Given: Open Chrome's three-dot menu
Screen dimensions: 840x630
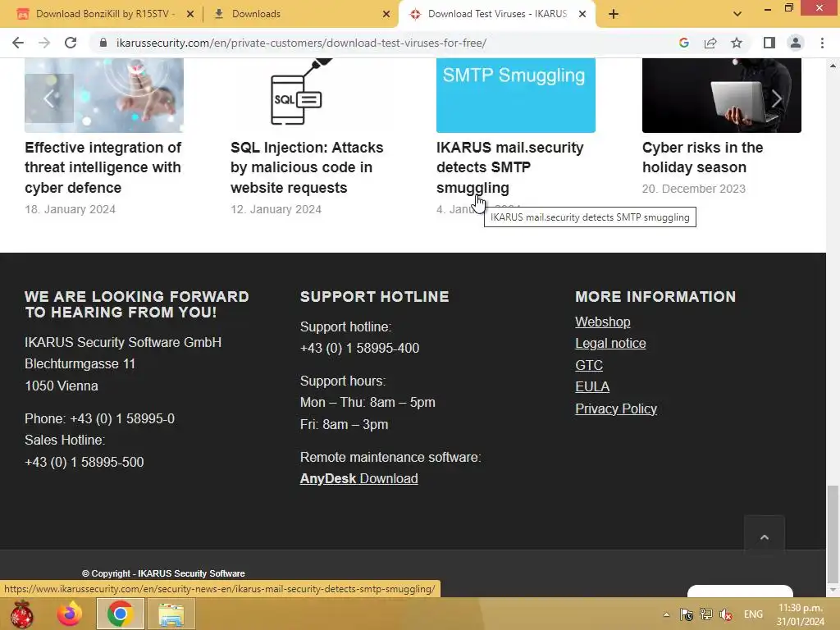Looking at the screenshot, I should tap(822, 43).
